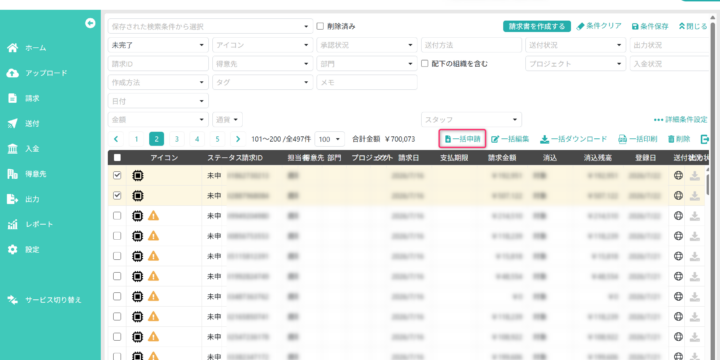Viewport: 720px width, 360px height.
Task: Open the 送付 paper-plane section
Action: [x=24, y=124]
